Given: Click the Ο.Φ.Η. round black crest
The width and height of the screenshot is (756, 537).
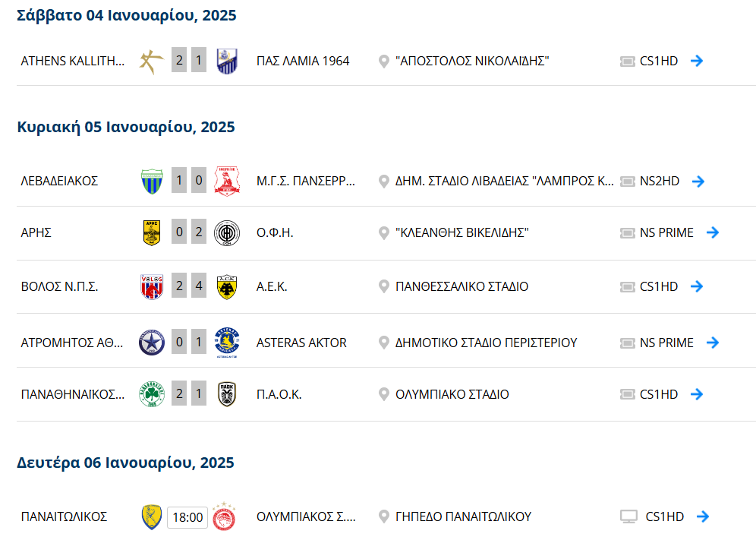Looking at the screenshot, I should 227,233.
